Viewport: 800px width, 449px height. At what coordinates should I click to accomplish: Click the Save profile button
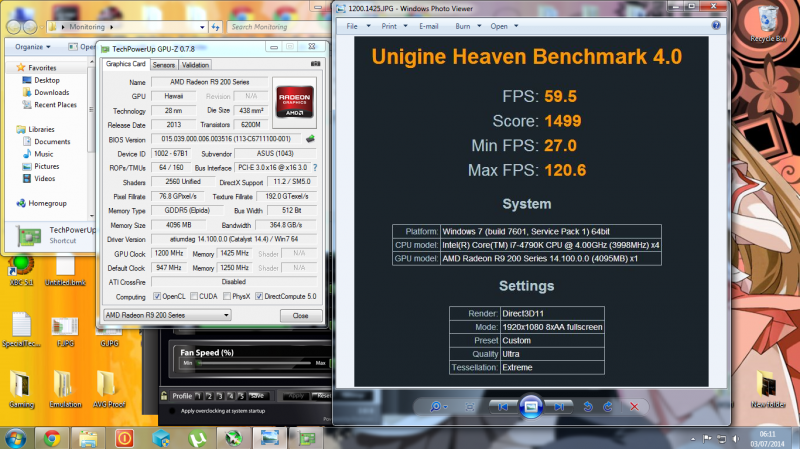(257, 395)
